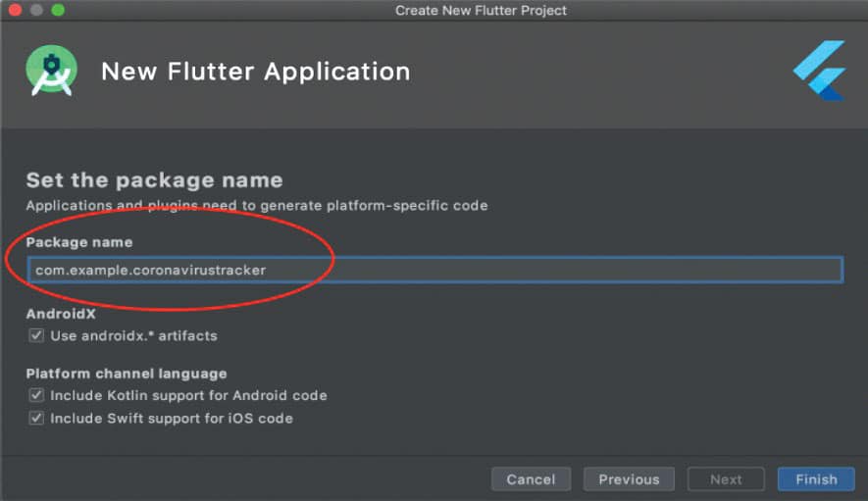
Task: Maximize the window using the green button
Action: 57,10
